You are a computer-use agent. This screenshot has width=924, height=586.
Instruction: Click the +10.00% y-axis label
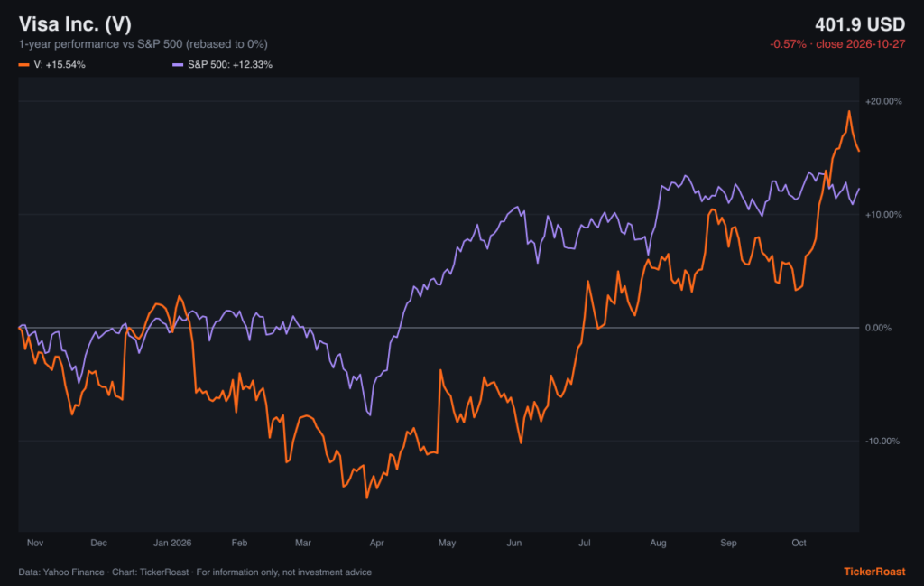coord(883,215)
